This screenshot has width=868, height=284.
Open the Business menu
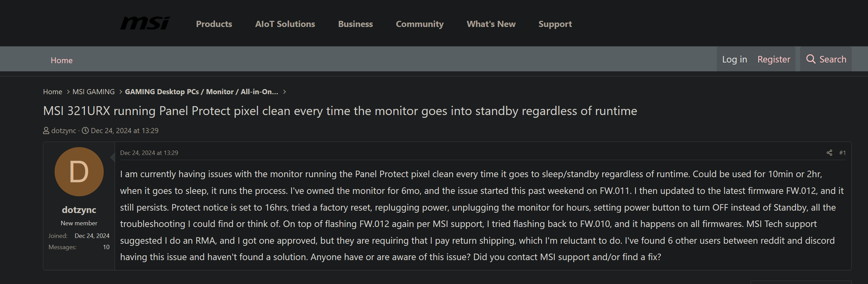[355, 24]
